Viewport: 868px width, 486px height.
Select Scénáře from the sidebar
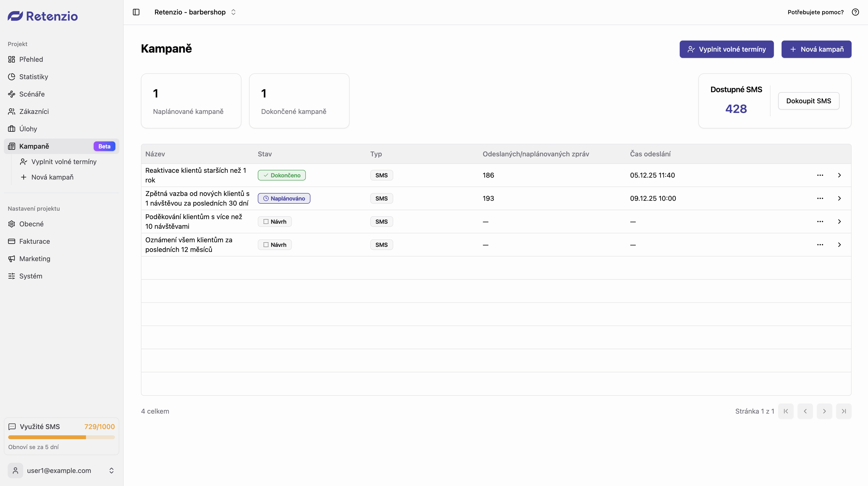tap(32, 94)
